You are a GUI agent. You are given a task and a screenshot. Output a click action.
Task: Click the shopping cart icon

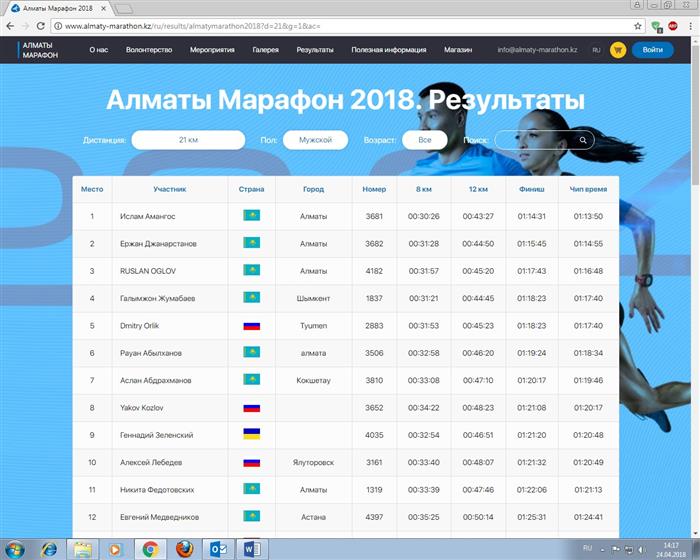pyautogui.click(x=617, y=49)
